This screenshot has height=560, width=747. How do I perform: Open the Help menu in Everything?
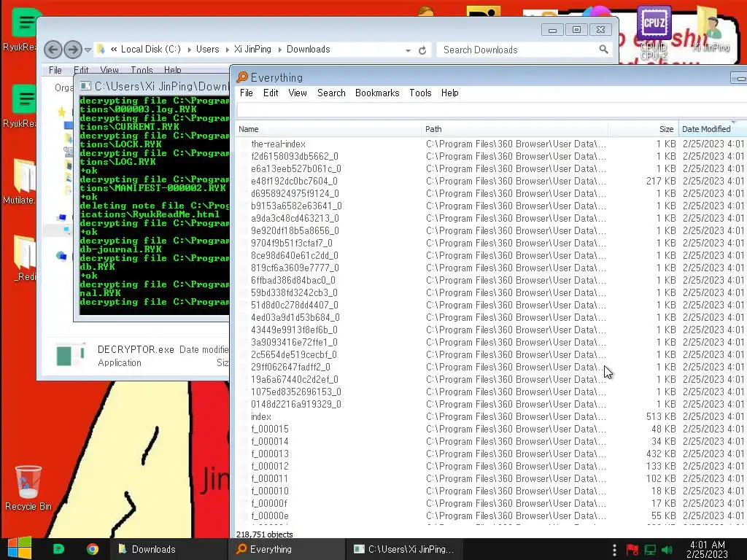point(449,93)
